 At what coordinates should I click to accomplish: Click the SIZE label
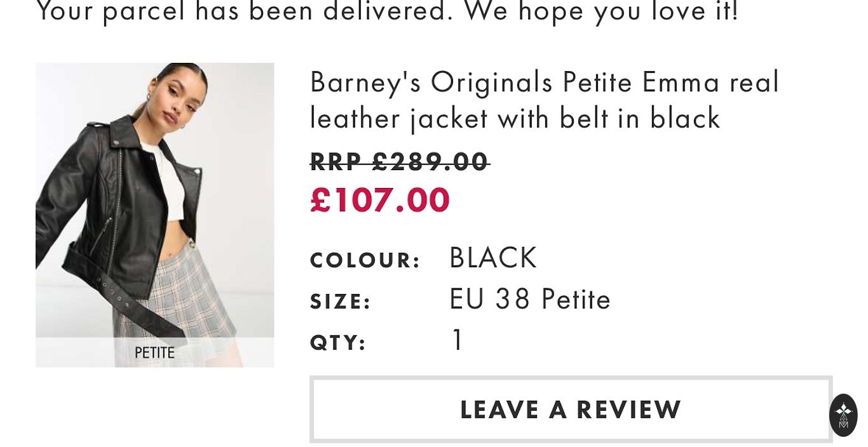(x=341, y=302)
